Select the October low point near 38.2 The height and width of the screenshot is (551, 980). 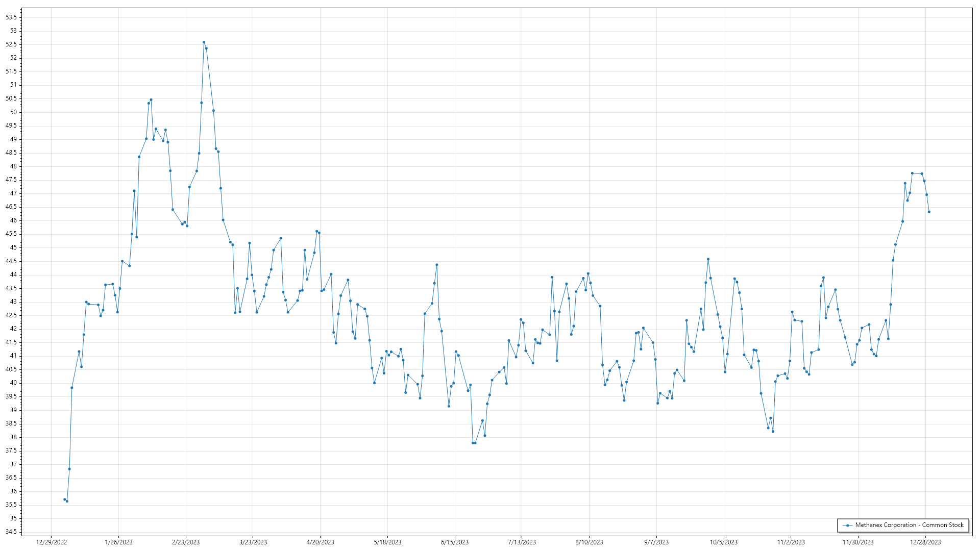(x=773, y=432)
